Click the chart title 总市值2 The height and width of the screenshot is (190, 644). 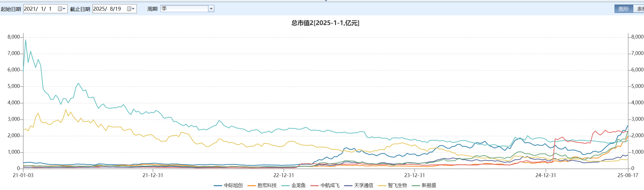(325, 23)
